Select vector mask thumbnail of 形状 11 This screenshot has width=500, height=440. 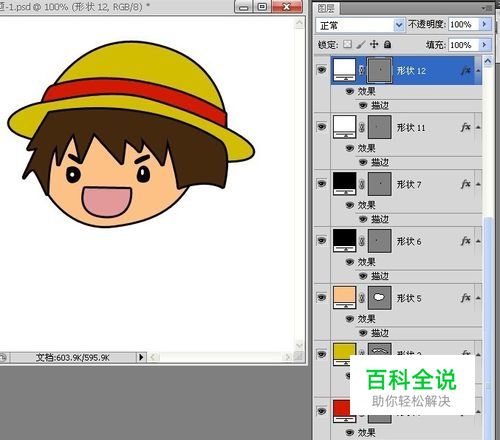coord(380,127)
